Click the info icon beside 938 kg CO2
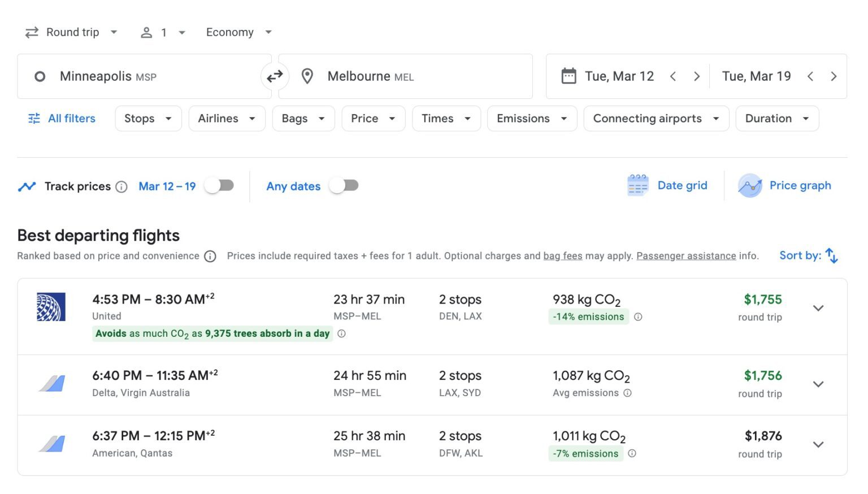This screenshot has height=494, width=868. [638, 317]
